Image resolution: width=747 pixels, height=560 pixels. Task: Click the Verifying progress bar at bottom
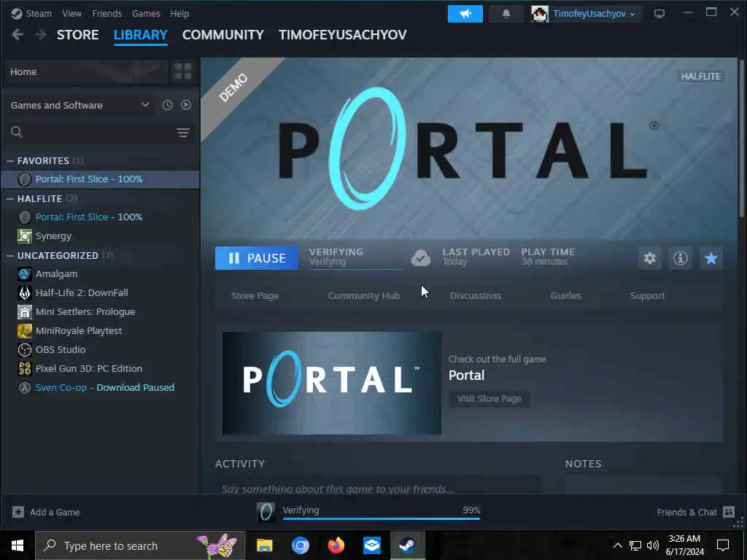click(381, 518)
